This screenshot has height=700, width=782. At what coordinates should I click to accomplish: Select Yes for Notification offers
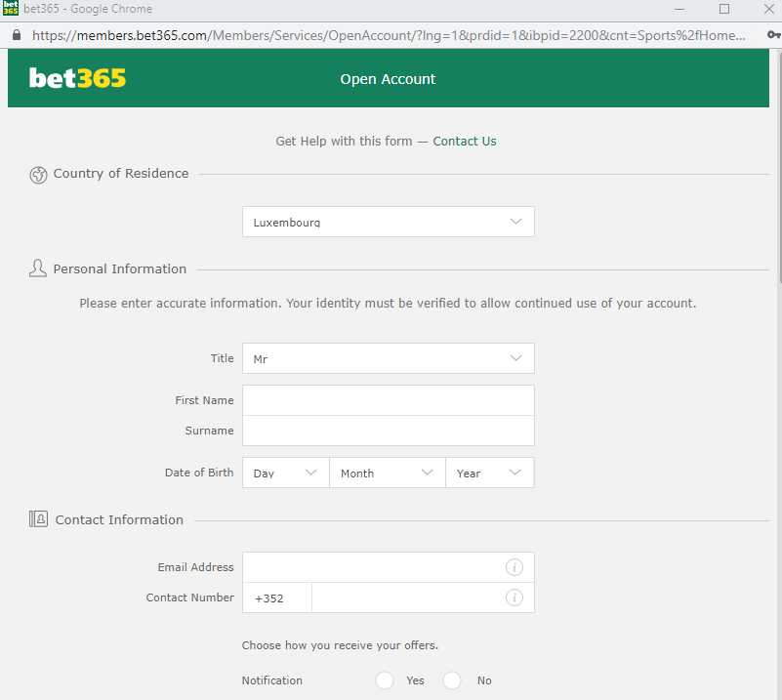385,680
